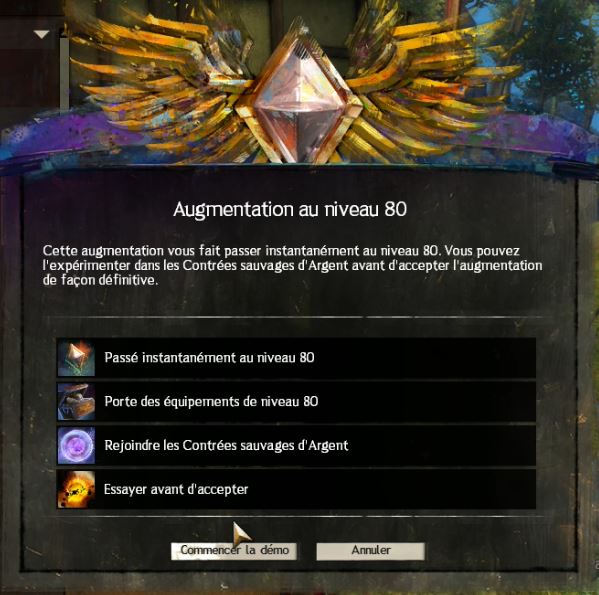Click the level 80 crystal boost icon
The image size is (599, 595).
click(76, 358)
